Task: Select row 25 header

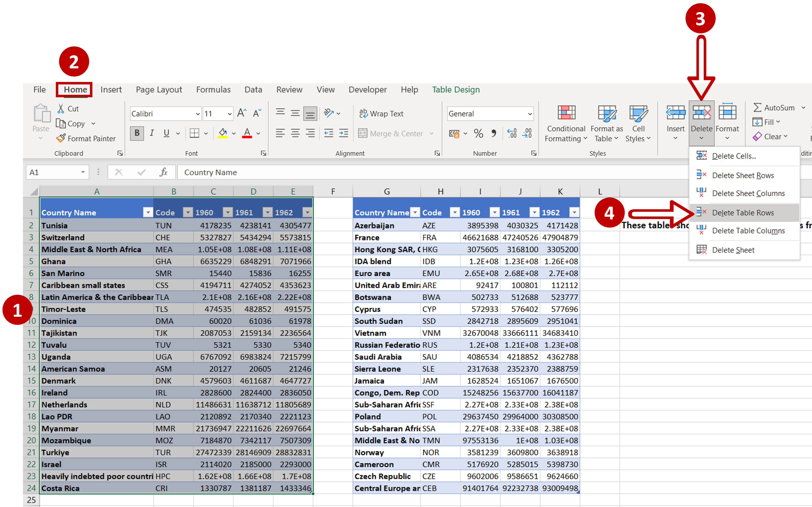Action: 31,500
